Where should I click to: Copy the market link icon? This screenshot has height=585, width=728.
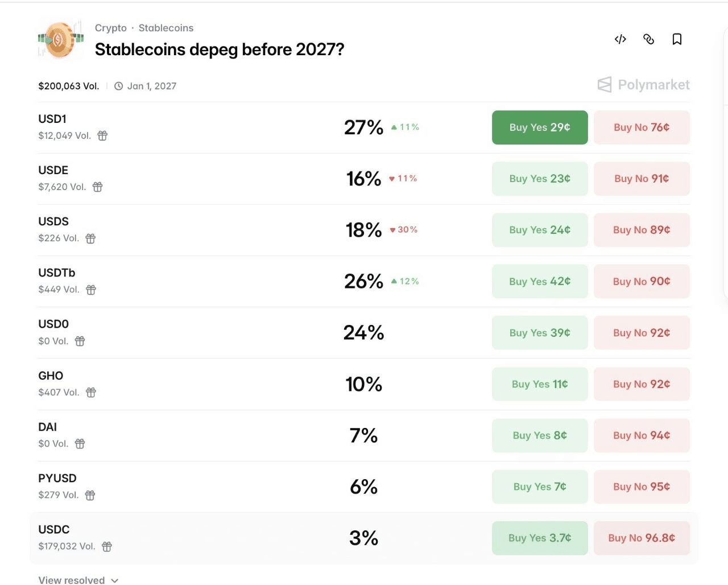648,39
